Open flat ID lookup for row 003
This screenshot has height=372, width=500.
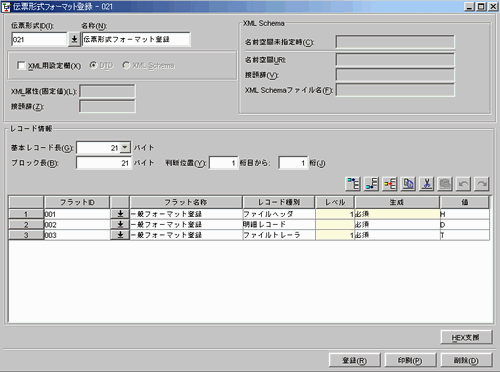coord(120,235)
